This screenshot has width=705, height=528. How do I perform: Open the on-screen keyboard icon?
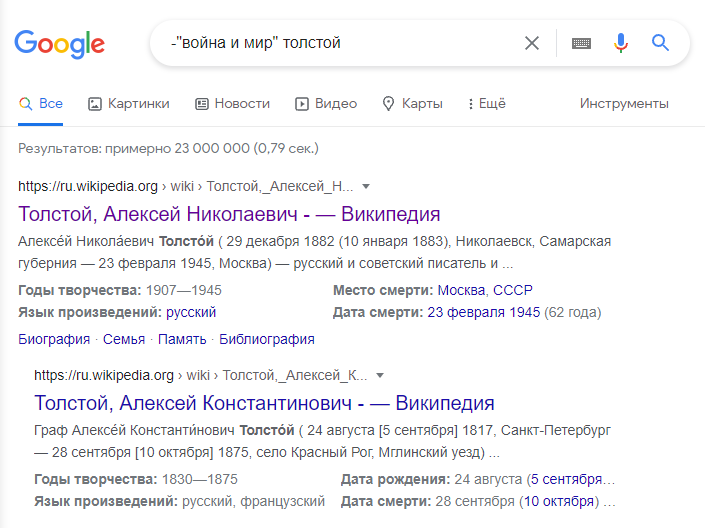pos(581,43)
